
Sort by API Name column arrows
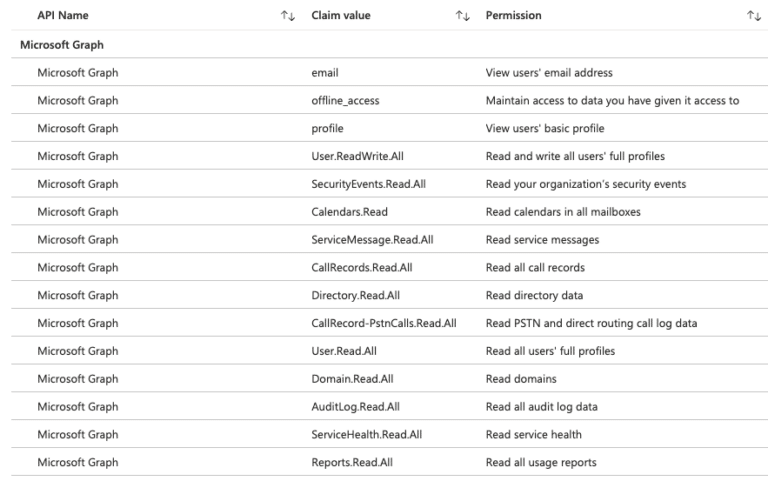tap(290, 16)
